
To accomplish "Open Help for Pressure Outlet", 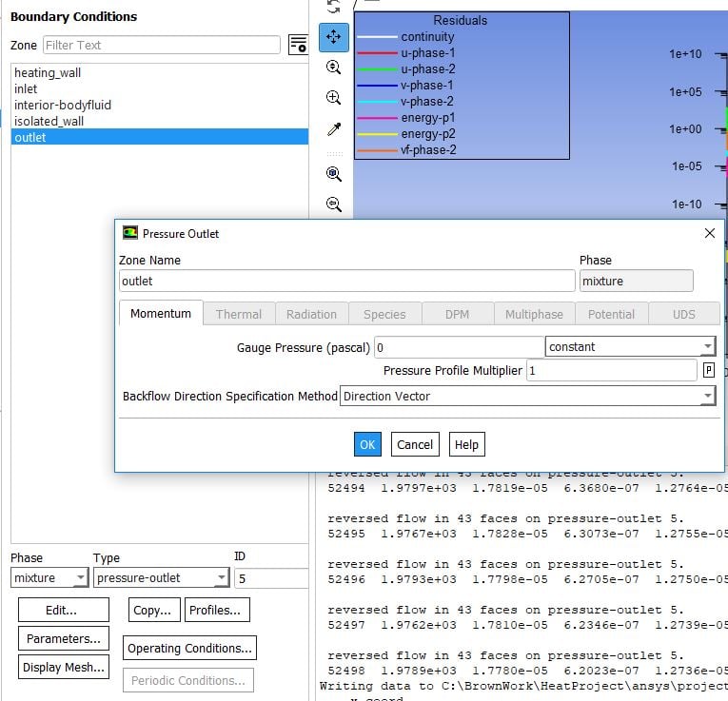I will (466, 444).
